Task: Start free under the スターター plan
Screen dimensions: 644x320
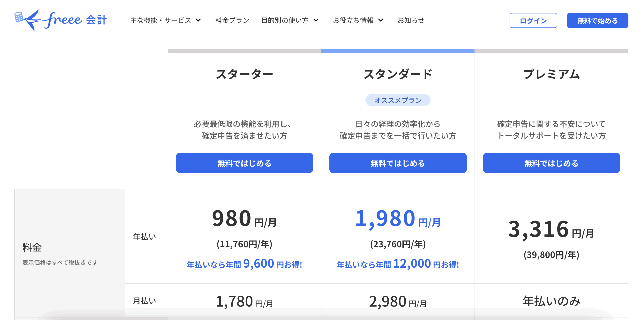Action: click(244, 163)
